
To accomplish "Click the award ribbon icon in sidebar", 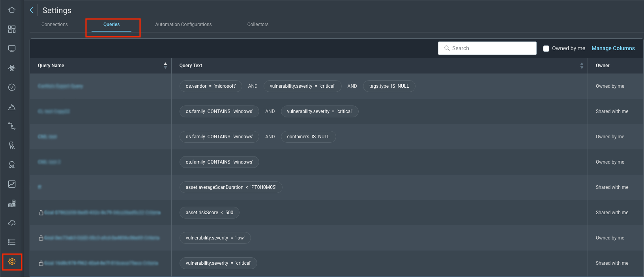I will click(x=12, y=165).
